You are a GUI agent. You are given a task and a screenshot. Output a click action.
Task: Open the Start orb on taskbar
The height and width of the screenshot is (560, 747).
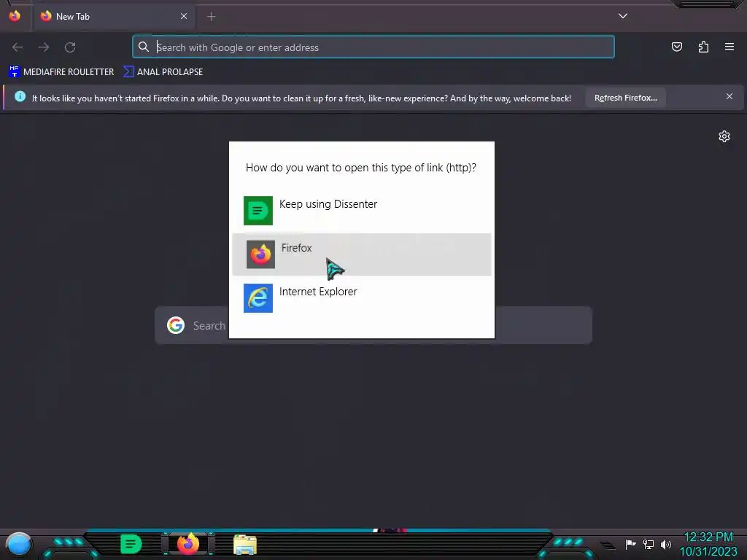pos(19,544)
